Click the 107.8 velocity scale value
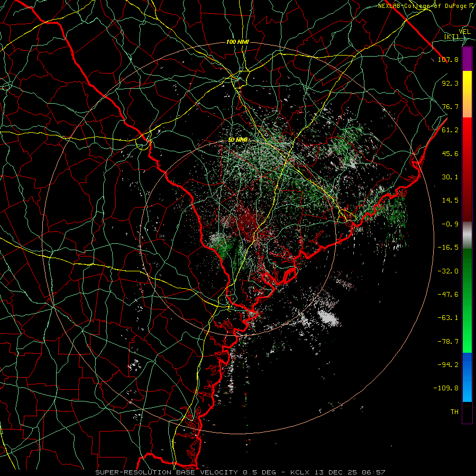This screenshot has width=476, height=476. tap(448, 59)
